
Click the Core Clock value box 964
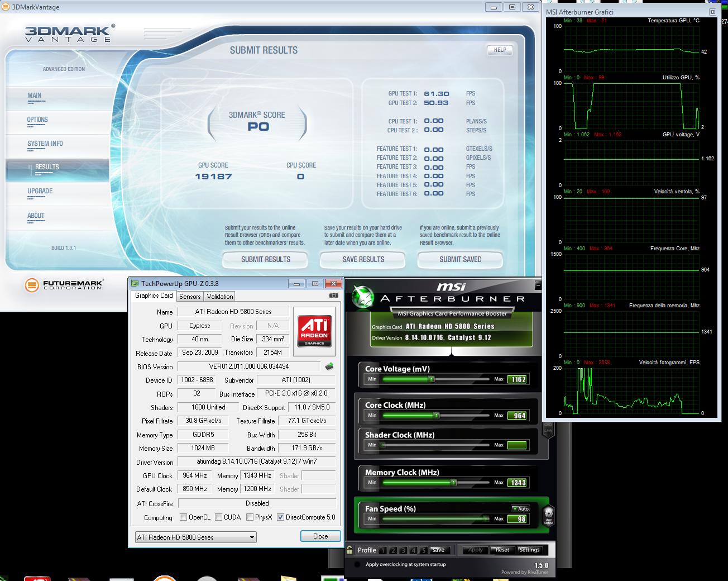click(517, 416)
